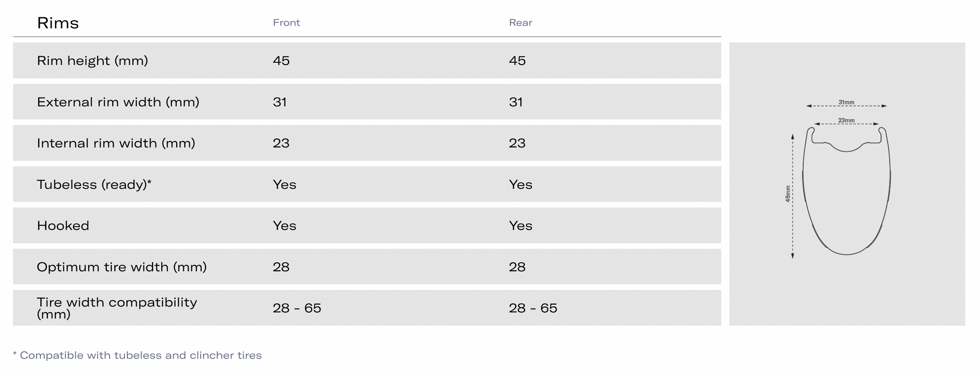Select the Rear tubeless Yes value
The height and width of the screenshot is (371, 980).
[520, 185]
